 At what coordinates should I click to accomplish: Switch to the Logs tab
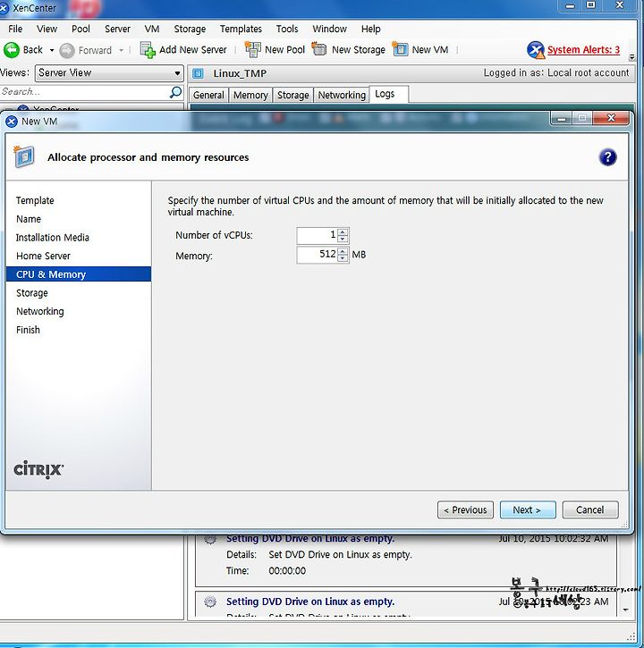point(389,94)
